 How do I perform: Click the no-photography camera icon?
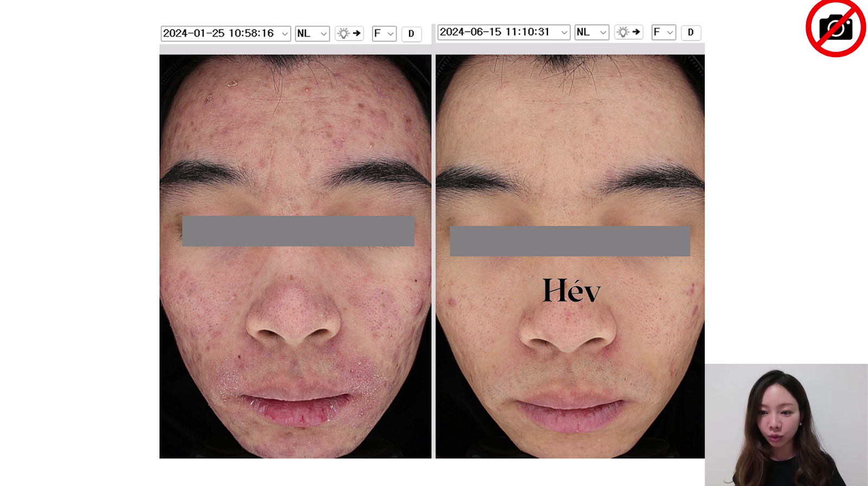coord(835,28)
